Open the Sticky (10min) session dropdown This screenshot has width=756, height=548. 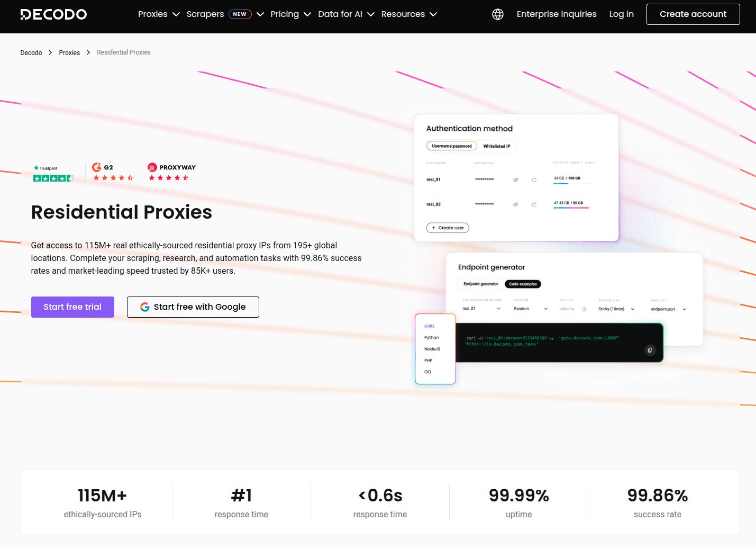tap(616, 309)
